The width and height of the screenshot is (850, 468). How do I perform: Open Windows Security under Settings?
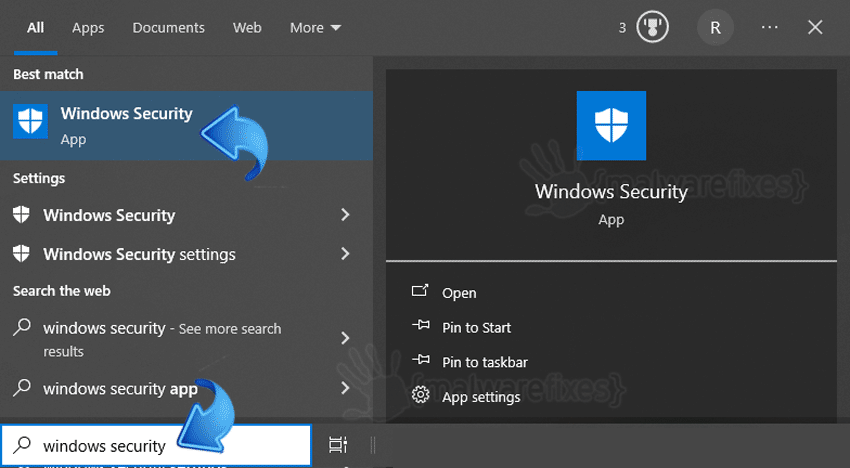[186, 215]
